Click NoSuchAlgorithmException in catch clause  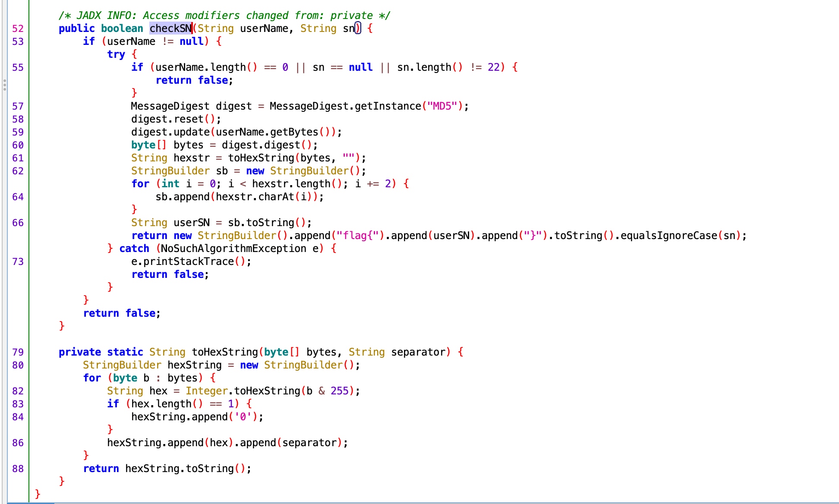point(233,249)
